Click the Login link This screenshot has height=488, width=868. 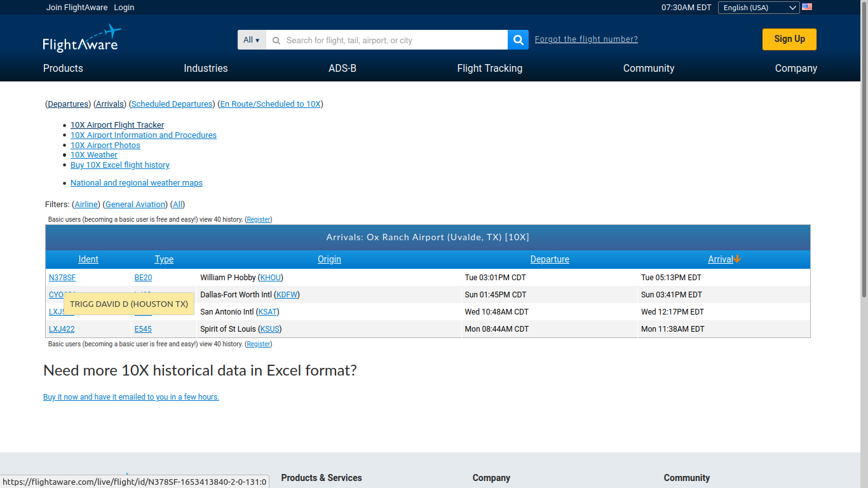coord(124,8)
